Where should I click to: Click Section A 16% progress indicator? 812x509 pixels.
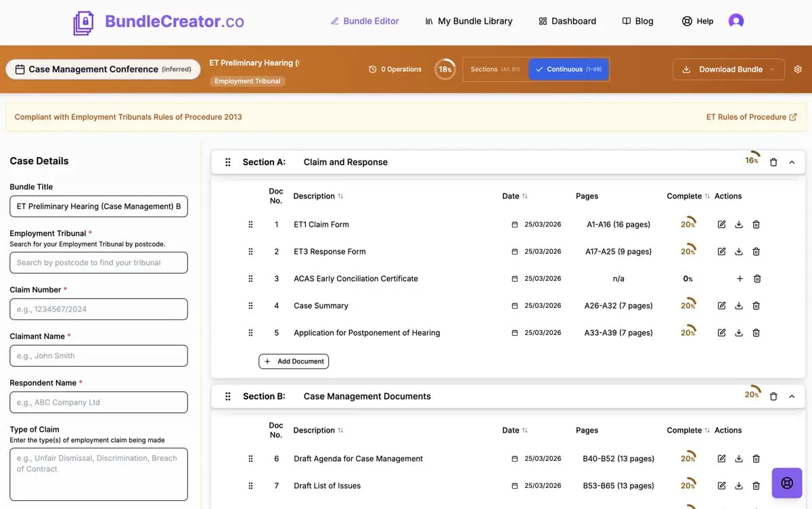point(752,159)
